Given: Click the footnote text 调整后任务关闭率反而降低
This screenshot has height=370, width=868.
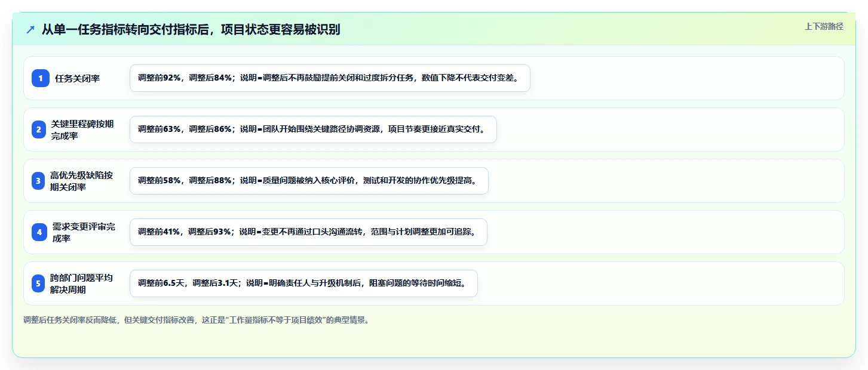Looking at the screenshot, I should [198, 320].
